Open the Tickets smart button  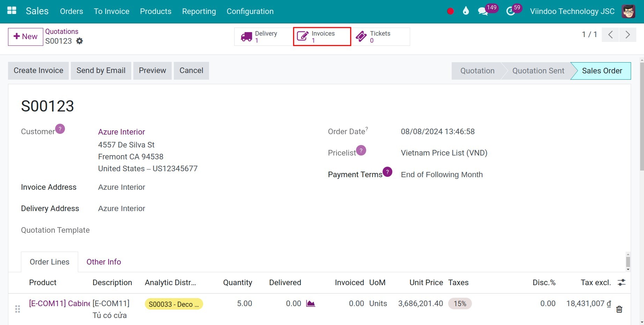pyautogui.click(x=380, y=37)
